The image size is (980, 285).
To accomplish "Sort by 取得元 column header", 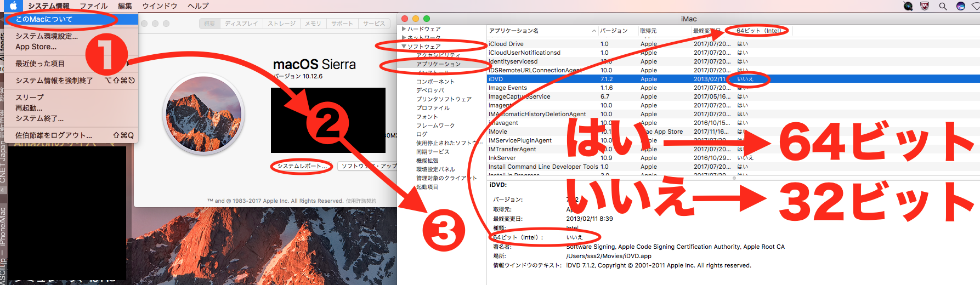I will [x=664, y=31].
